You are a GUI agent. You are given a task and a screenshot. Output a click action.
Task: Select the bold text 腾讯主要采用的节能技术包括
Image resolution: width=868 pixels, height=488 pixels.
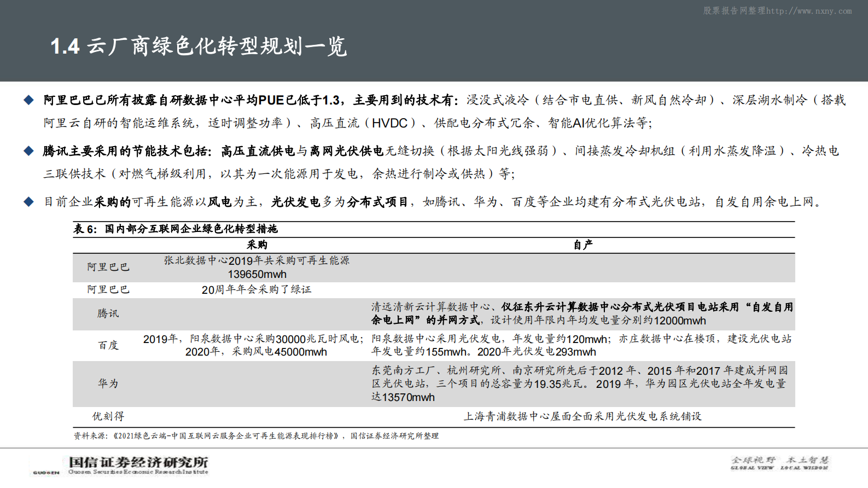[125, 151]
